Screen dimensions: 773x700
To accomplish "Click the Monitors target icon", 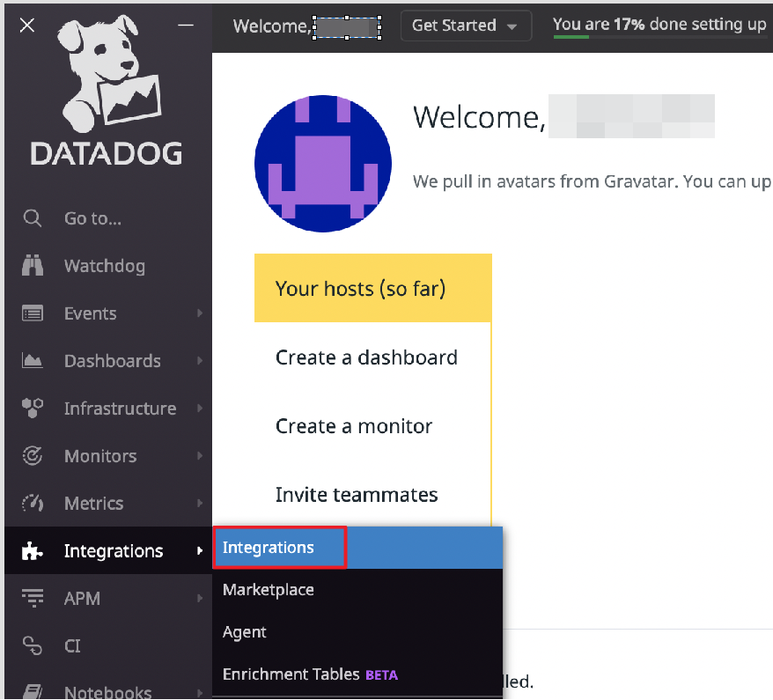I will click(x=33, y=456).
